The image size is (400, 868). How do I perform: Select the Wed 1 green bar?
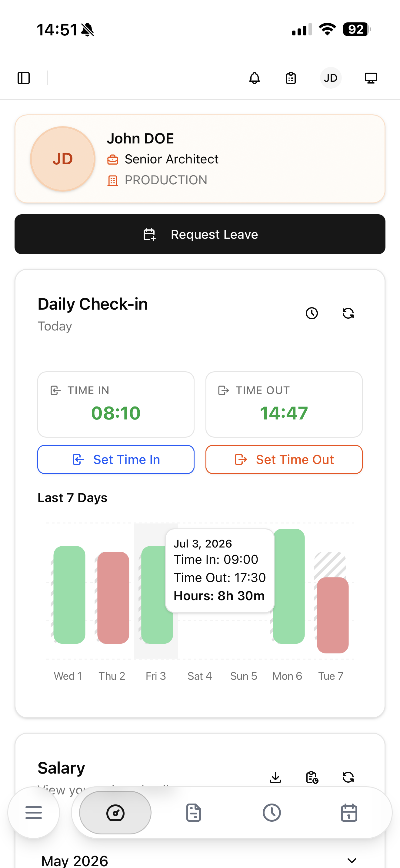point(69,595)
